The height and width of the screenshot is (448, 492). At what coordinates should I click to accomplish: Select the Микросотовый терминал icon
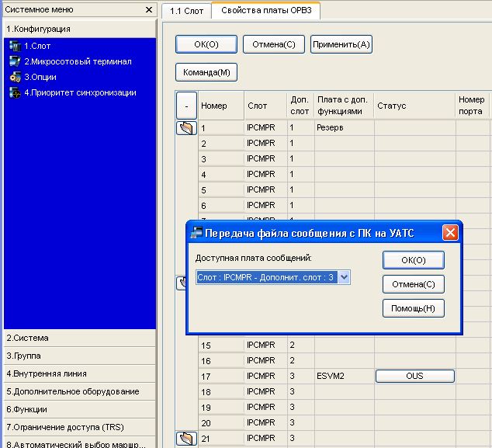tap(15, 61)
